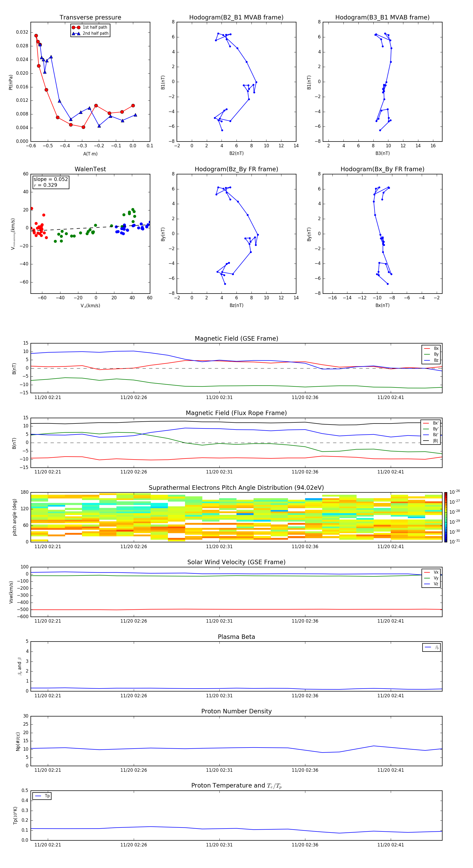Click the 'Hodogram(Bz_By FR frame)' title
This screenshot has width=473, height=868.
tap(236, 169)
